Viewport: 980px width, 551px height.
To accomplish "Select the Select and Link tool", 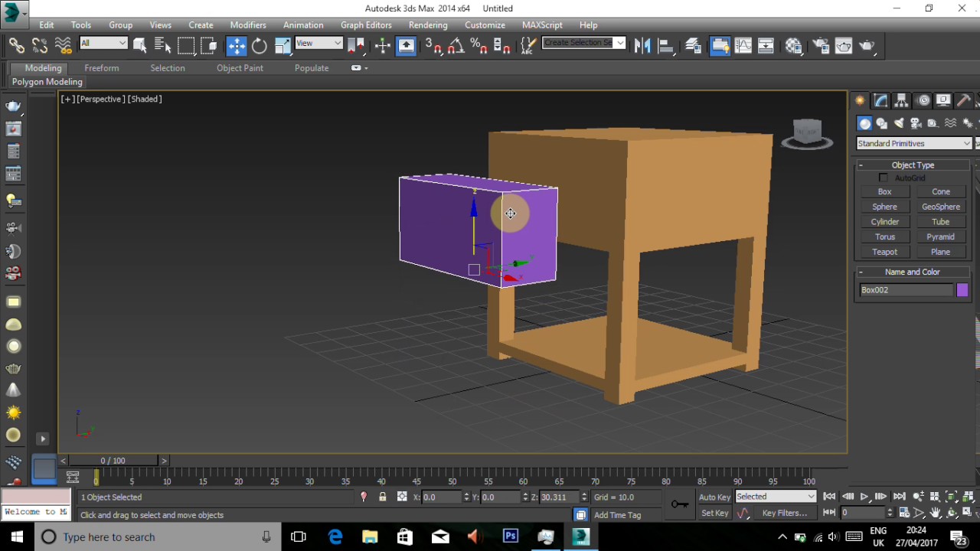I will 16,46.
